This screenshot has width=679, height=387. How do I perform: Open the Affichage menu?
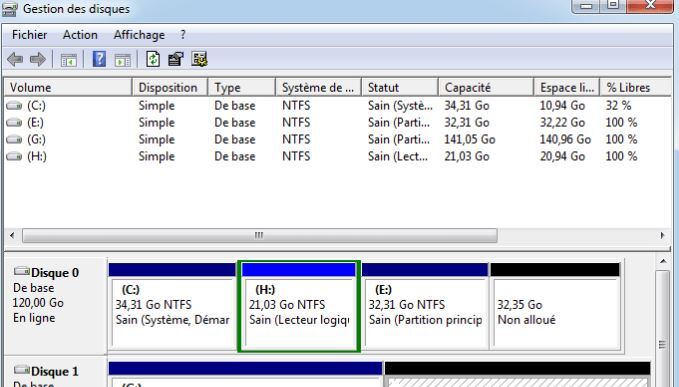click(x=139, y=35)
